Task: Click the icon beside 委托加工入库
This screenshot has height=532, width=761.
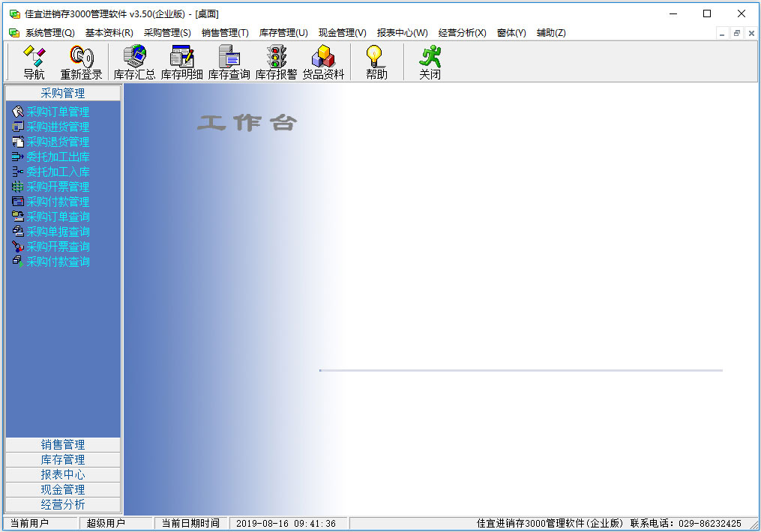Action: coord(18,172)
